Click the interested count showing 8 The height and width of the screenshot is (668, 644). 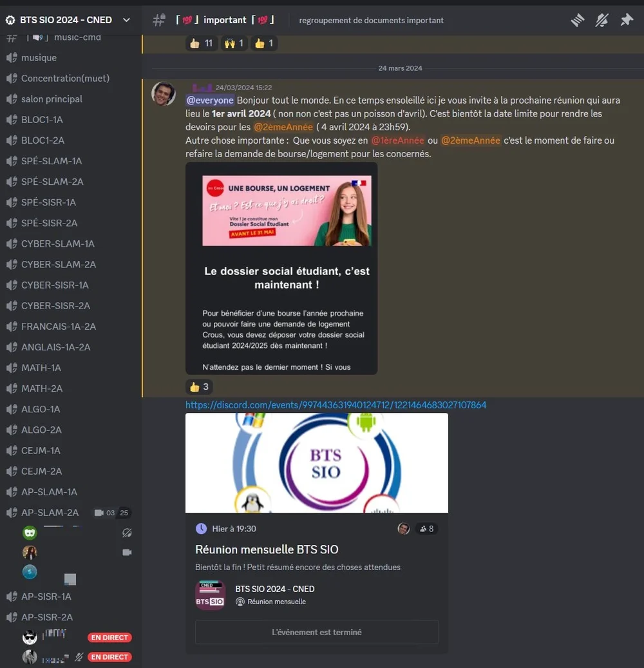pos(426,529)
